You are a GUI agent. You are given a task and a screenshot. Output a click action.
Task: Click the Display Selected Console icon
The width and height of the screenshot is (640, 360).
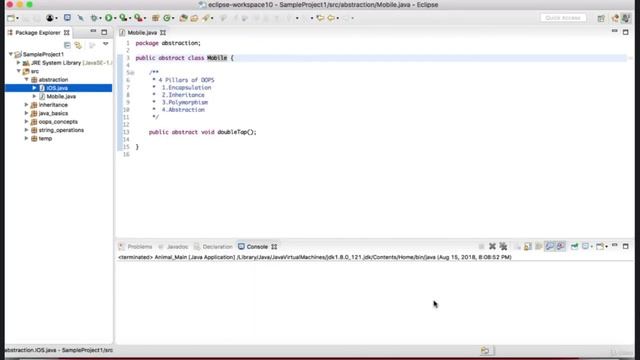pyautogui.click(x=585, y=247)
